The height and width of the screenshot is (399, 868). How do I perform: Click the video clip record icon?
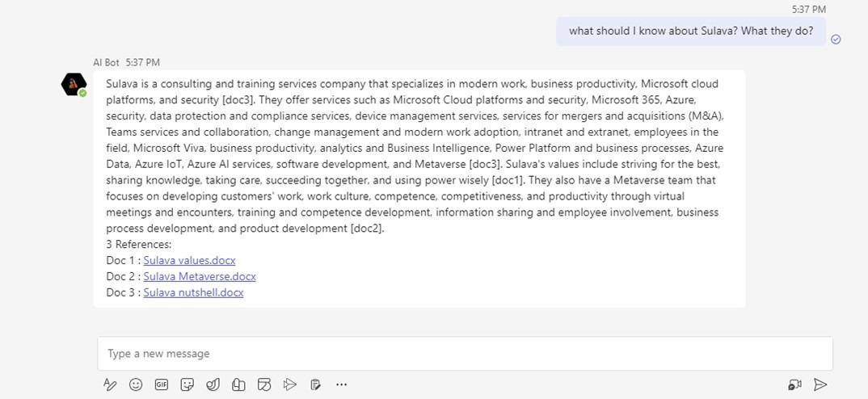[x=794, y=384]
